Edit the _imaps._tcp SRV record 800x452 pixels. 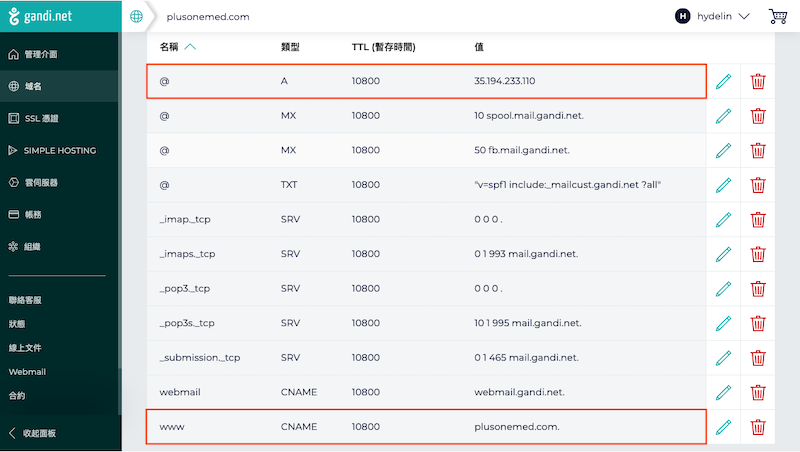point(723,254)
